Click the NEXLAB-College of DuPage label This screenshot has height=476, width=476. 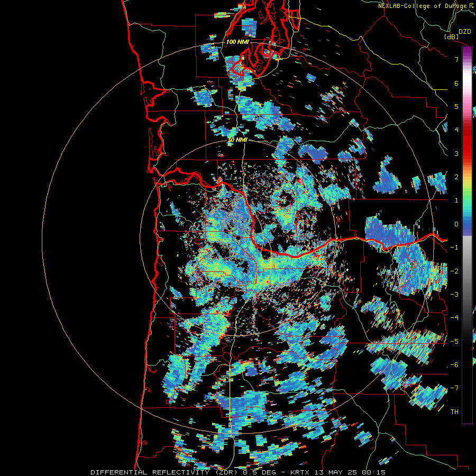(x=422, y=6)
